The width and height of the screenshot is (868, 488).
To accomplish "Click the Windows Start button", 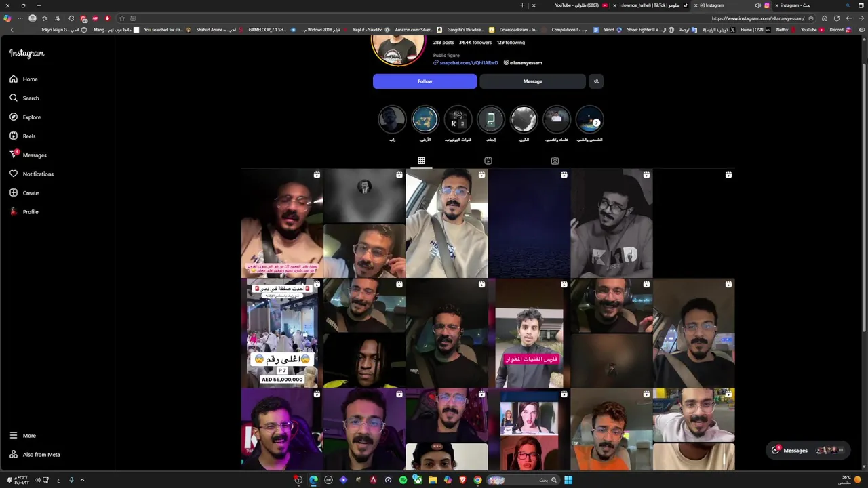I will coord(568,480).
